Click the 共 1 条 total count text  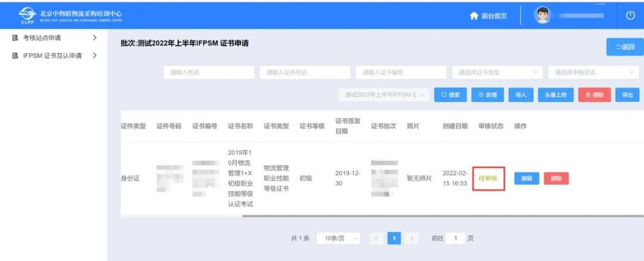(300, 238)
